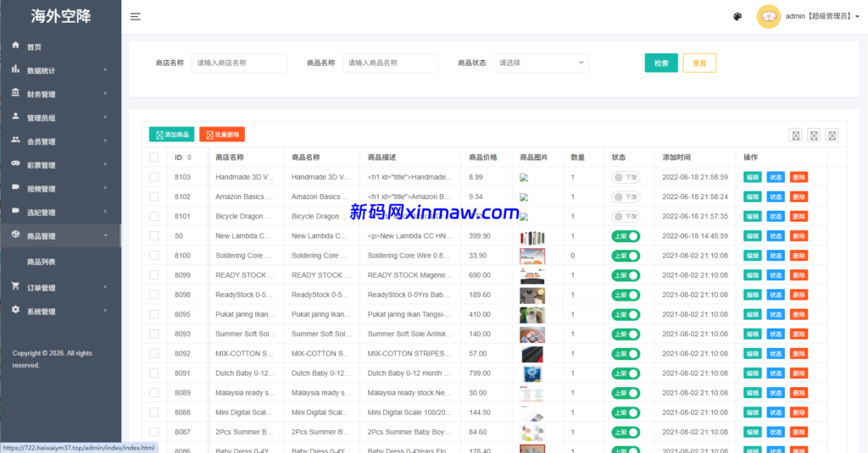
Task: Tick the checkbox for row 8093
Action: 154,334
